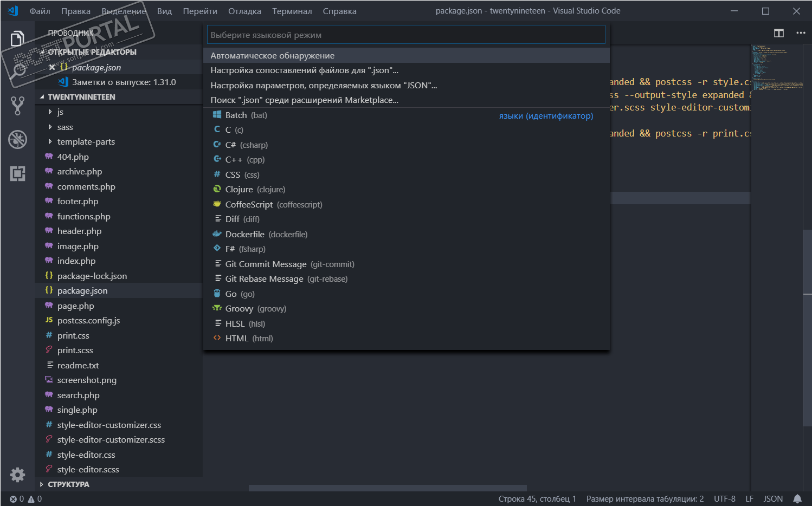Open the Source Control view icon
The image size is (812, 506).
pyautogui.click(x=17, y=106)
